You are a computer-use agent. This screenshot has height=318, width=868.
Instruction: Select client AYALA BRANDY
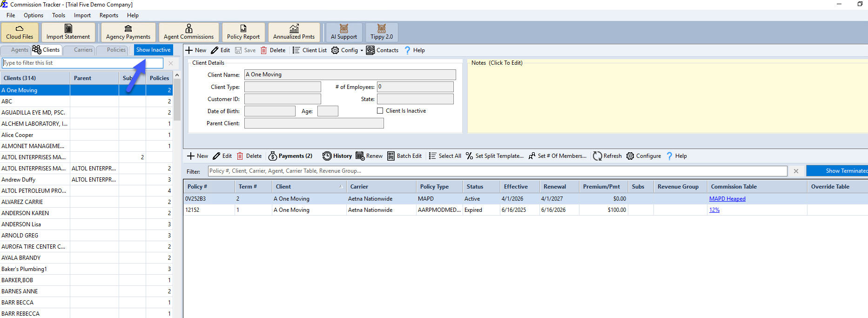(87, 258)
